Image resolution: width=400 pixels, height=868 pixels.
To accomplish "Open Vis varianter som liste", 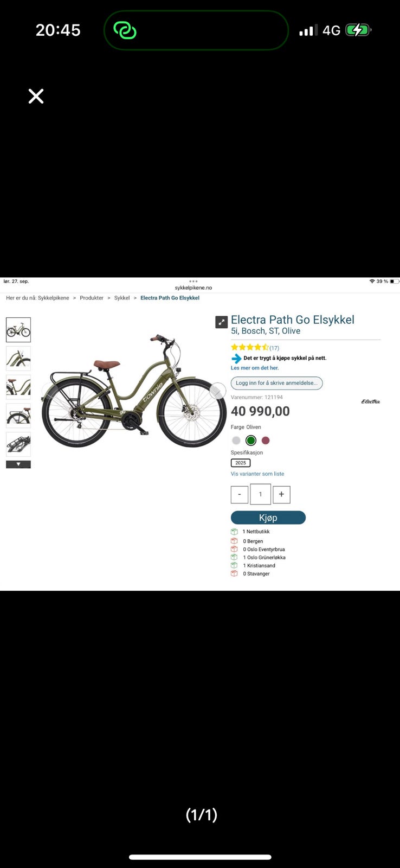I will point(257,474).
